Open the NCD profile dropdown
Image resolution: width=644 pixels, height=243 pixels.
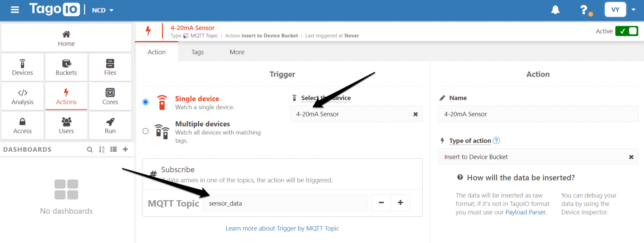[102, 10]
